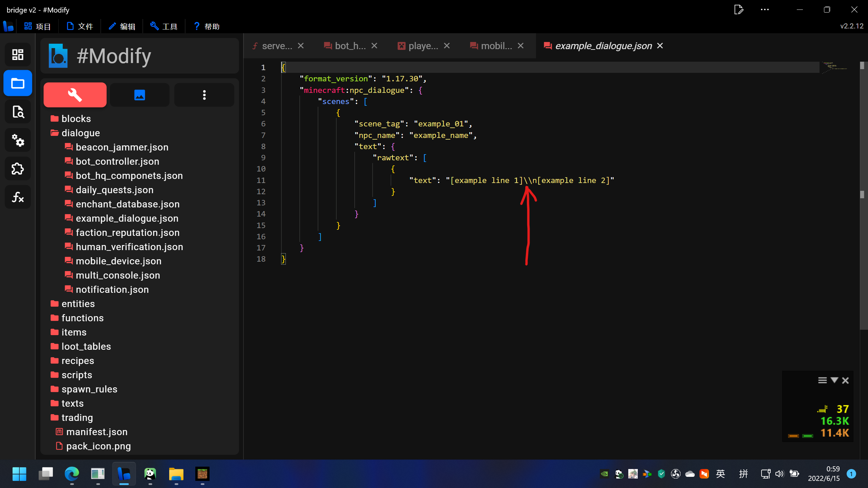Open the three-dot options menu near the wrench

204,95
